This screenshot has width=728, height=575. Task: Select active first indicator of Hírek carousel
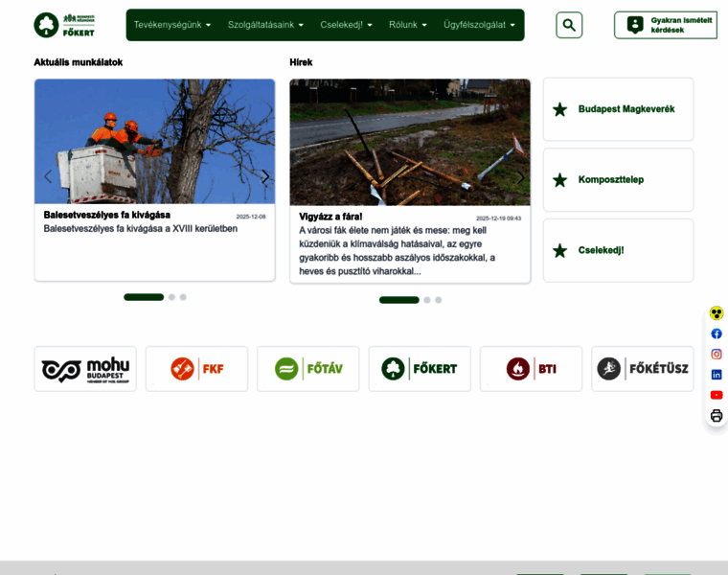coord(399,300)
